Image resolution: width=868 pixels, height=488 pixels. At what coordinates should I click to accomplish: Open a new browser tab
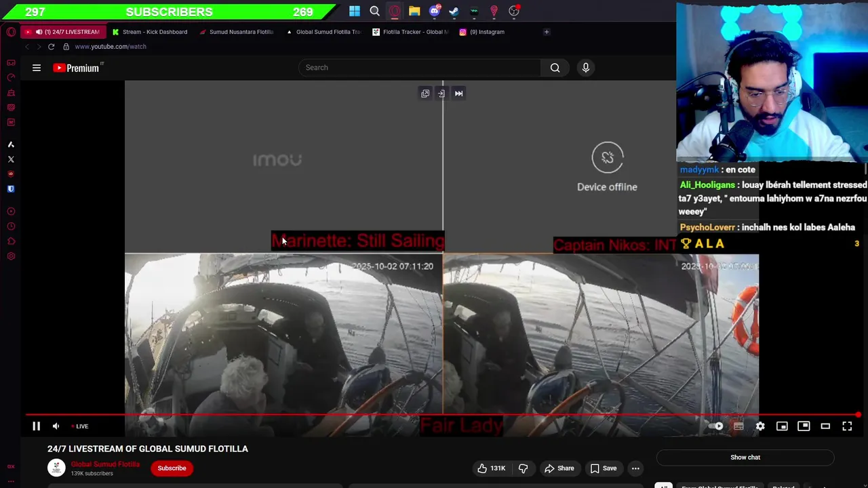pos(547,32)
